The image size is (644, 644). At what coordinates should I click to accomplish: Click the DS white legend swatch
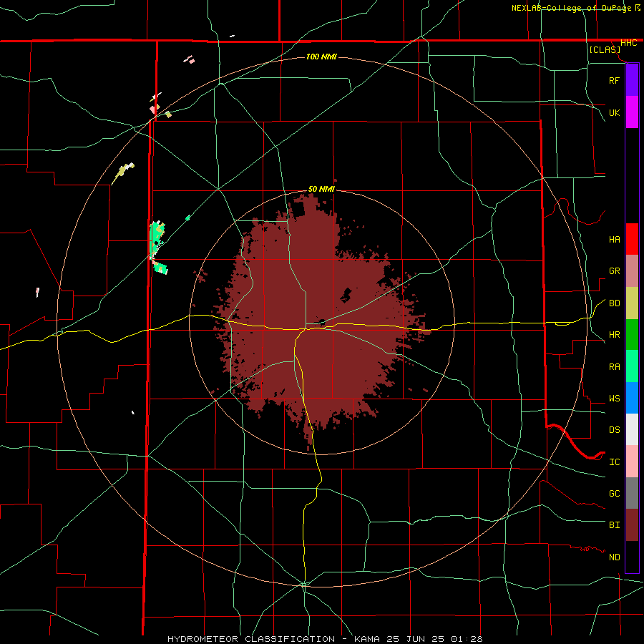632,429
